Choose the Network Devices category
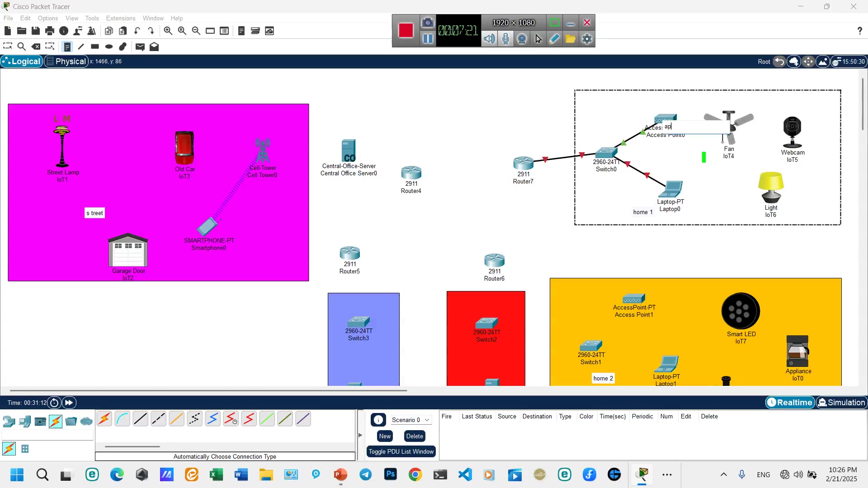The height and width of the screenshot is (488, 868). point(9,422)
